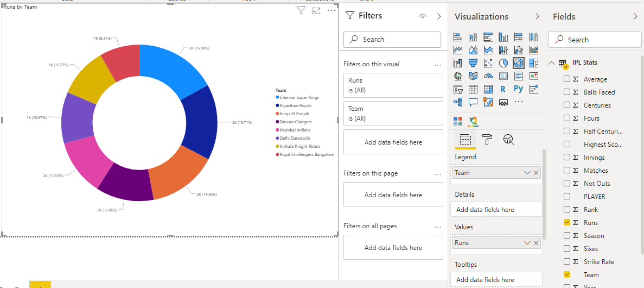The image size is (644, 288).
Task: Check the PLAYER field checkbox
Action: coord(567,196)
